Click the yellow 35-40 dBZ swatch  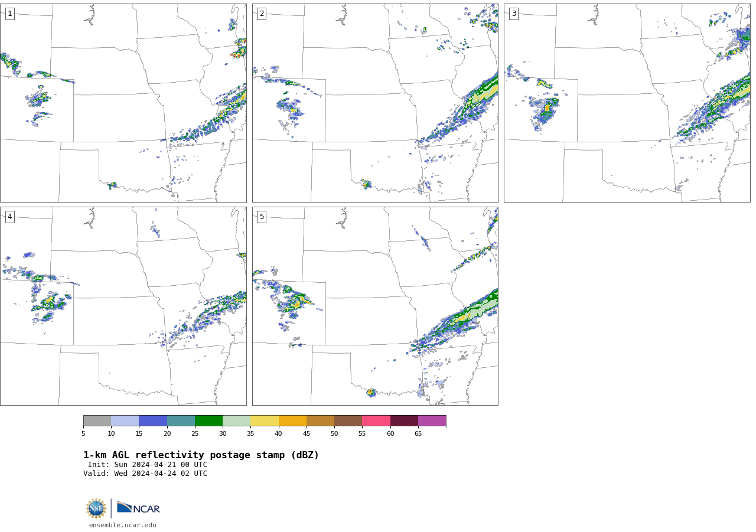point(265,420)
